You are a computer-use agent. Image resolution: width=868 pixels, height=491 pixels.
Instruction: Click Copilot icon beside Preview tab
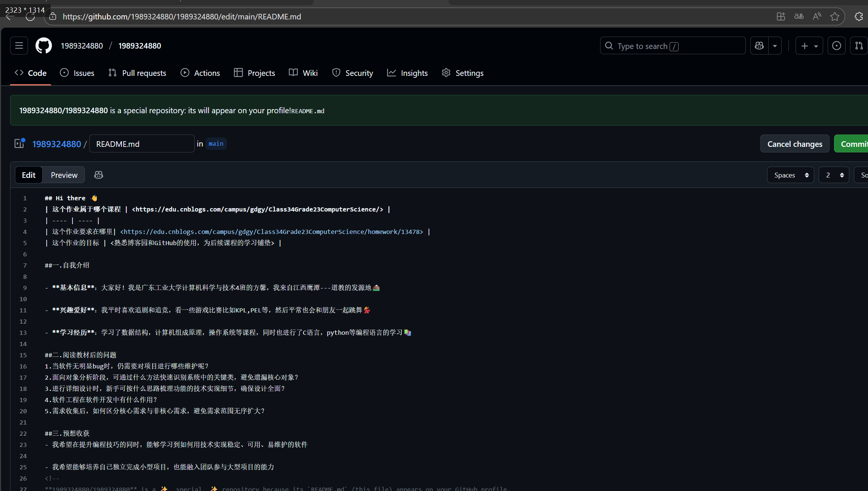[99, 175]
